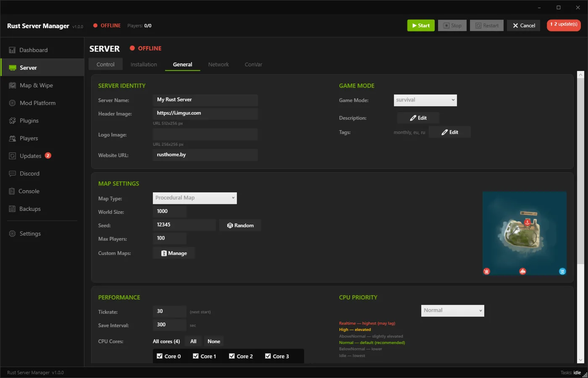Click "Realtime — highest (may lag)" text

click(367, 323)
